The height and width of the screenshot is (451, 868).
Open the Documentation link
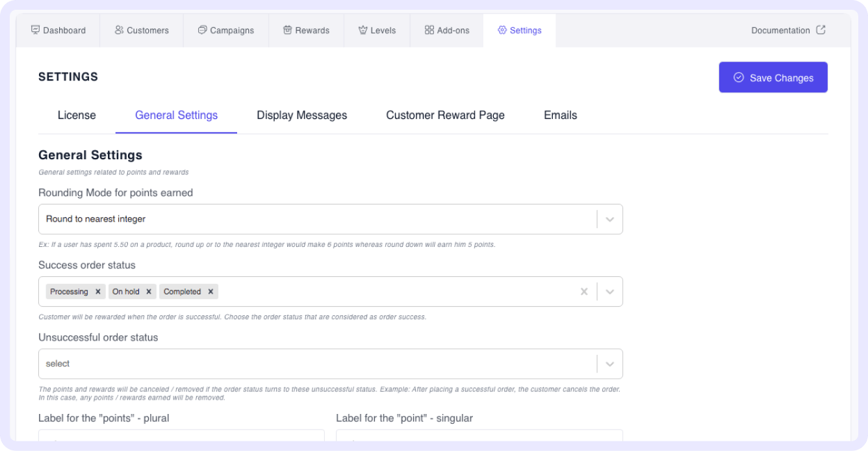coord(788,31)
